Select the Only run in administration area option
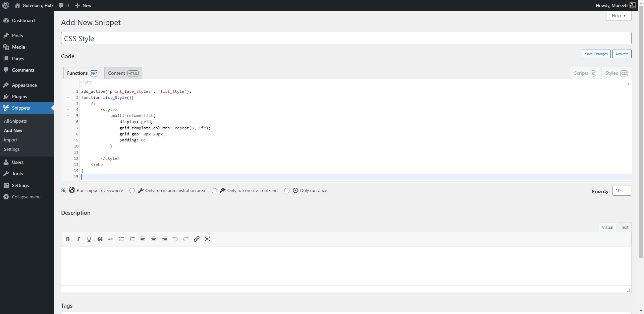 point(132,190)
